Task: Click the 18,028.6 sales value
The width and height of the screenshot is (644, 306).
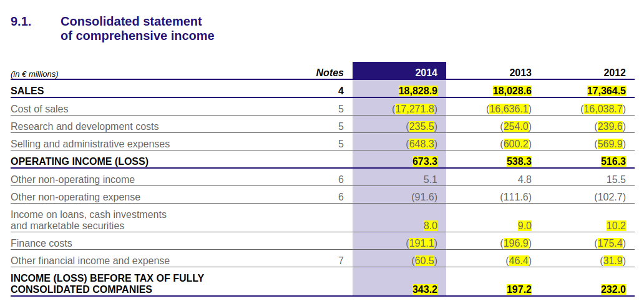Action: click(512, 91)
